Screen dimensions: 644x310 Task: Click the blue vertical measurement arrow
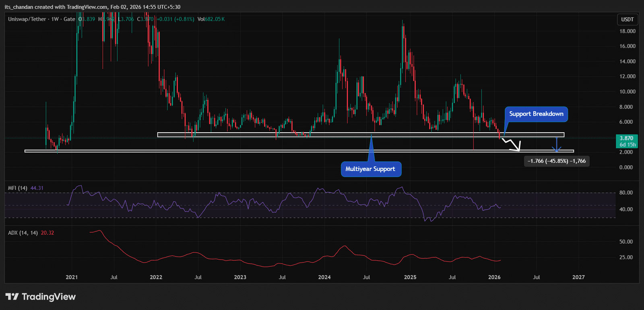557,144
